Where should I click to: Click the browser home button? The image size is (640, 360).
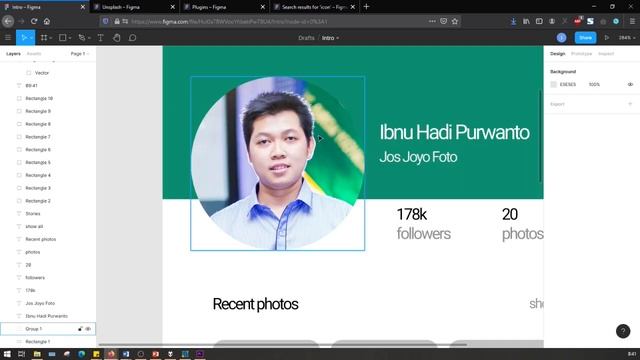tap(47, 21)
